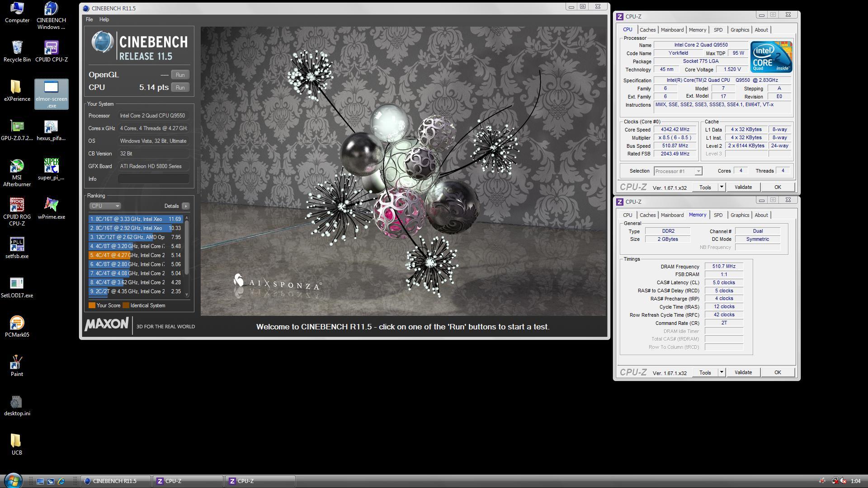Open the Computer desktop icon
This screenshot has height=488, width=868.
(x=17, y=12)
